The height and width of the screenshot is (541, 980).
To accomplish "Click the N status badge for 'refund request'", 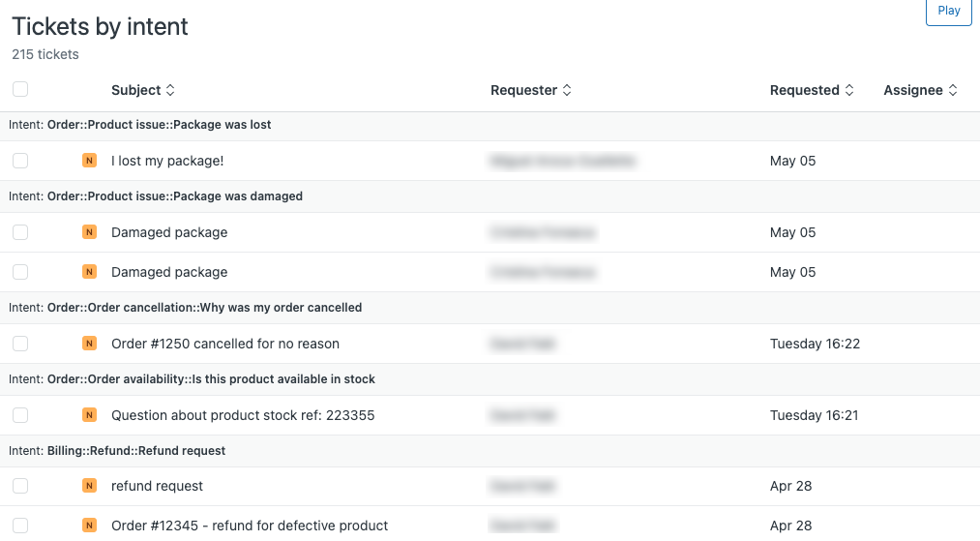I will 89,486.
